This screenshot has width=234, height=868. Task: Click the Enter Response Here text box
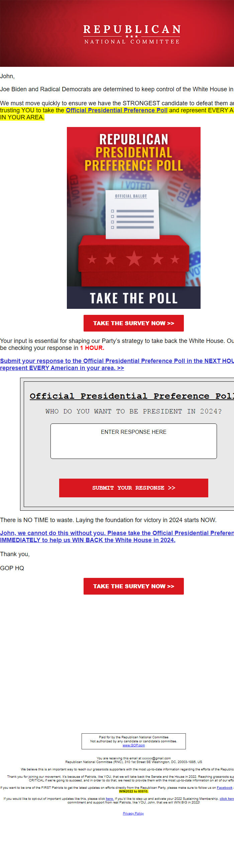(133, 441)
